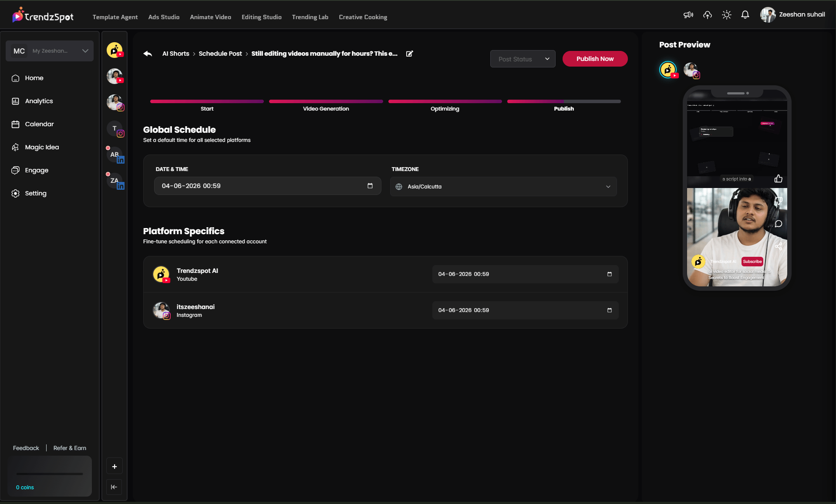Go to Animate Video

[x=210, y=17]
